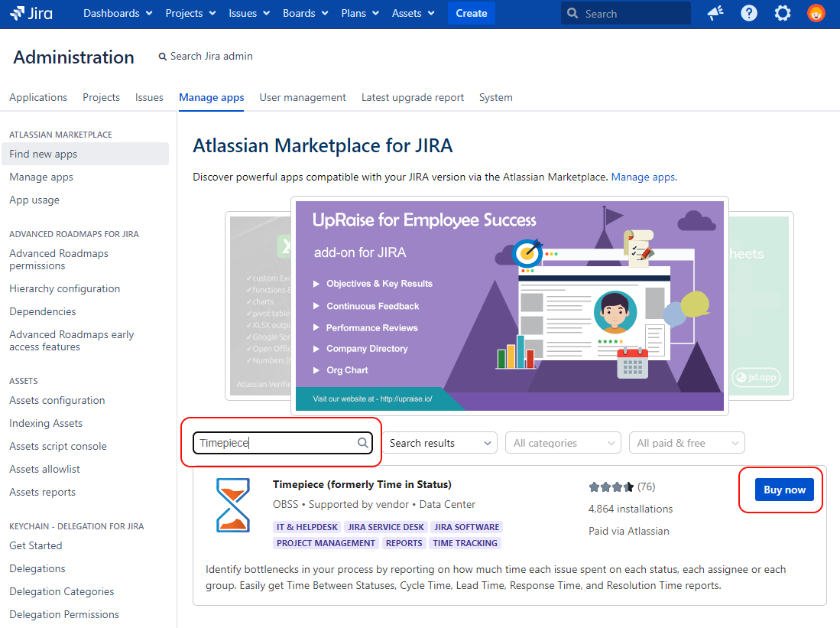The image size is (840, 628).
Task: Switch to the User management tab
Action: pos(303,97)
